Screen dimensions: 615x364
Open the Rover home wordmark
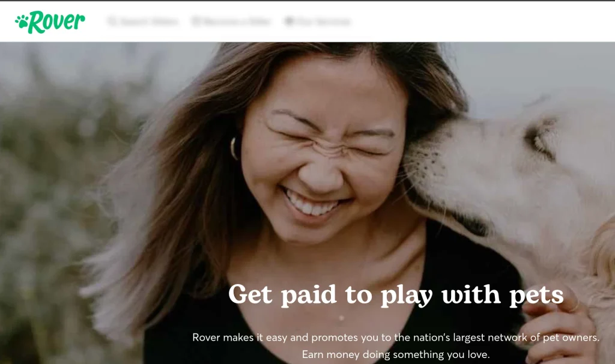[57, 22]
